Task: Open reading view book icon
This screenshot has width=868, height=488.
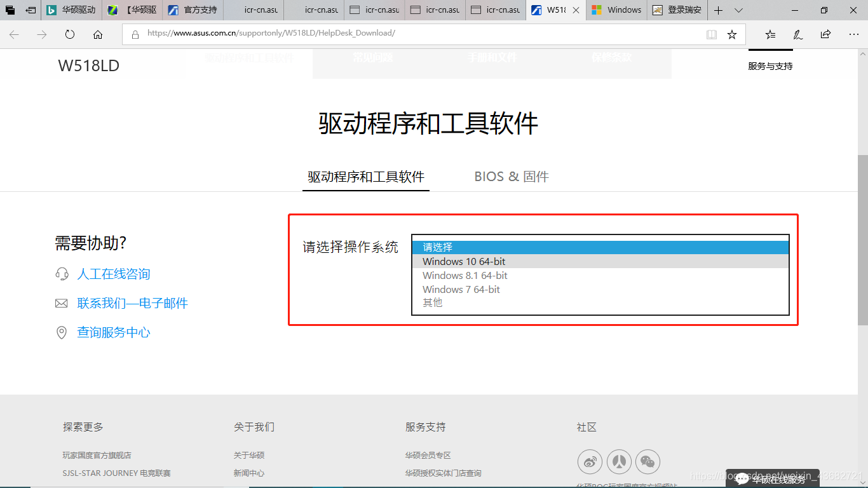Action: click(x=712, y=34)
